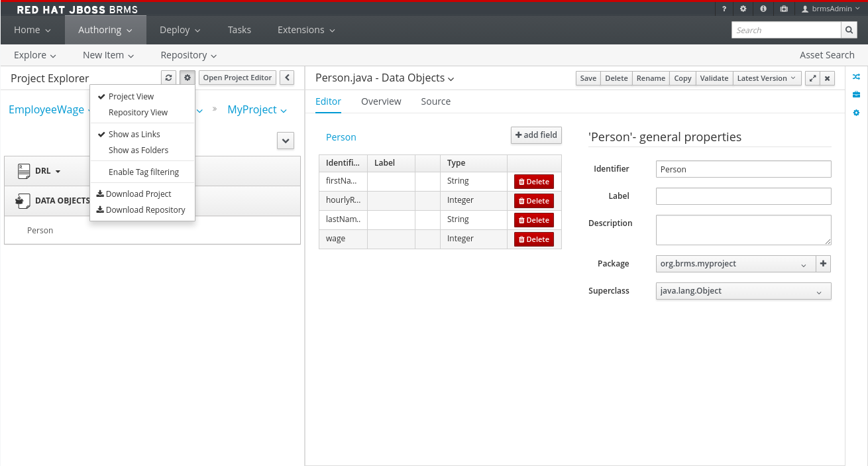Enable Tag filtering
The image size is (868, 466).
144,172
